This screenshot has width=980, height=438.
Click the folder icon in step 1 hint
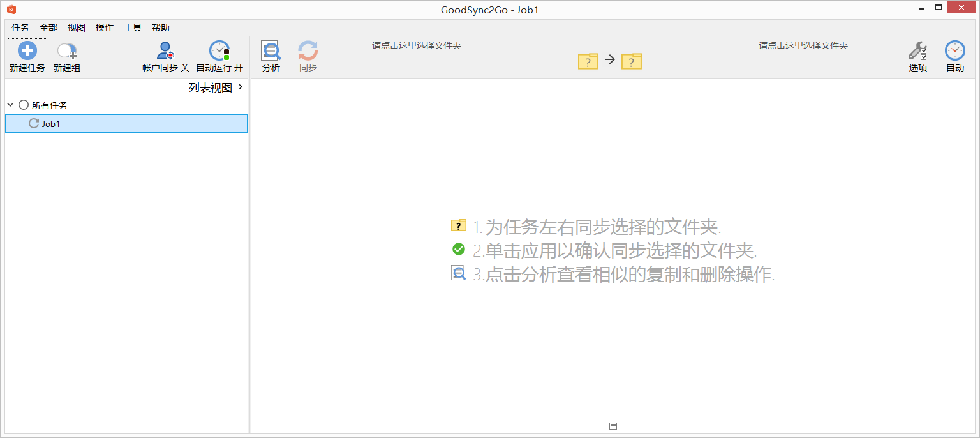pyautogui.click(x=459, y=225)
